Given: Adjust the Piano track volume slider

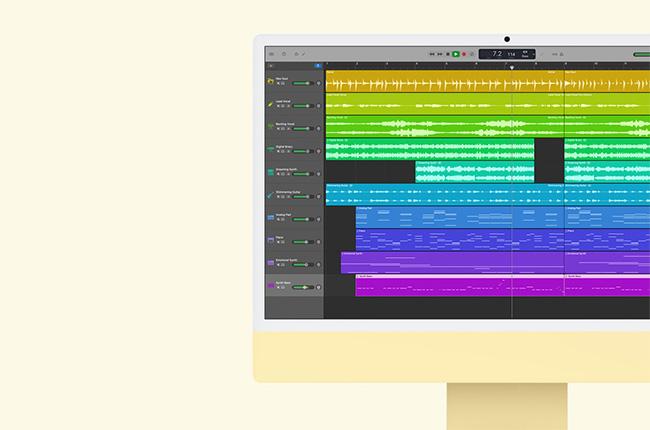Looking at the screenshot, I should point(301,243).
